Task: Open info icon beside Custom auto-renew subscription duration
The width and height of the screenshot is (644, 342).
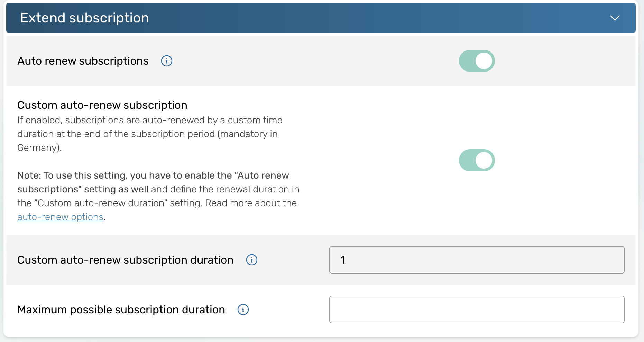Action: 252,260
